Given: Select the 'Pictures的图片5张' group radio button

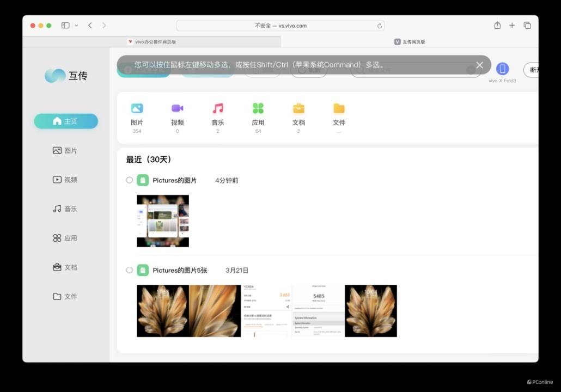Looking at the screenshot, I should point(129,270).
